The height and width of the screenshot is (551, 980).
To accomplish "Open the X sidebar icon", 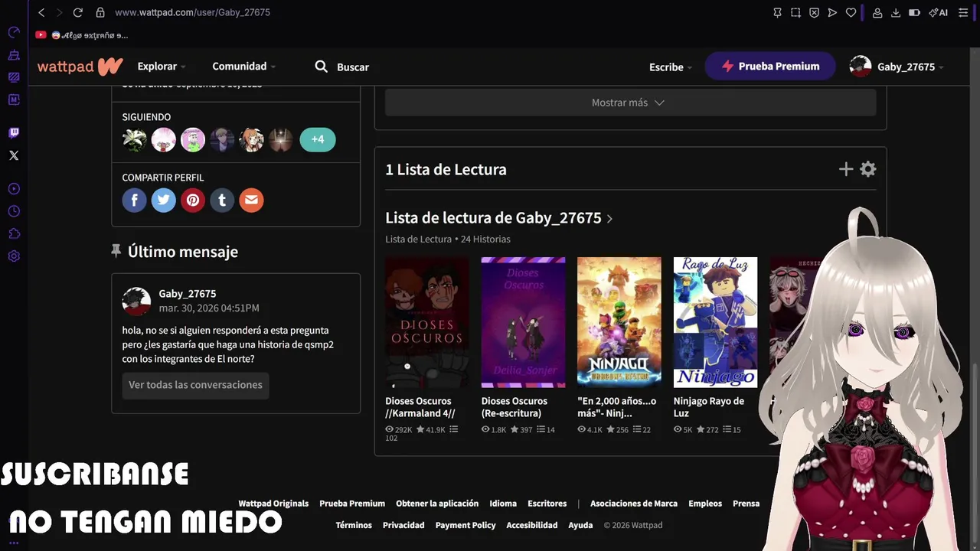I will (14, 155).
